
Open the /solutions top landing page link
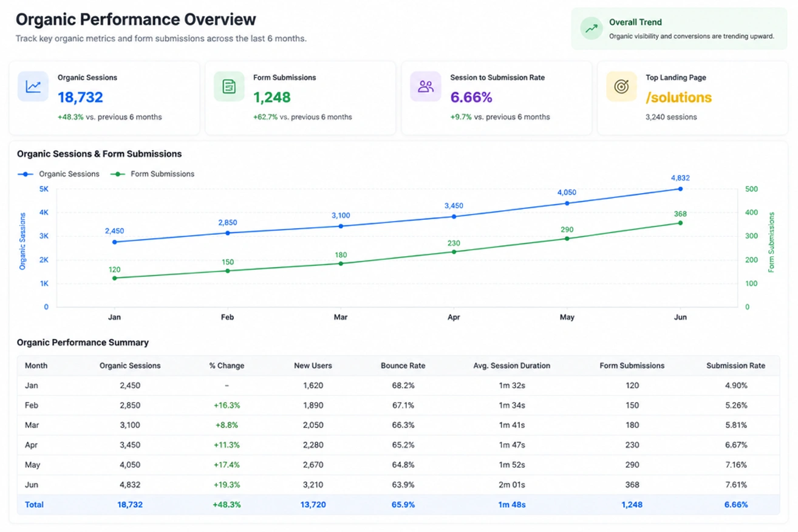point(678,98)
